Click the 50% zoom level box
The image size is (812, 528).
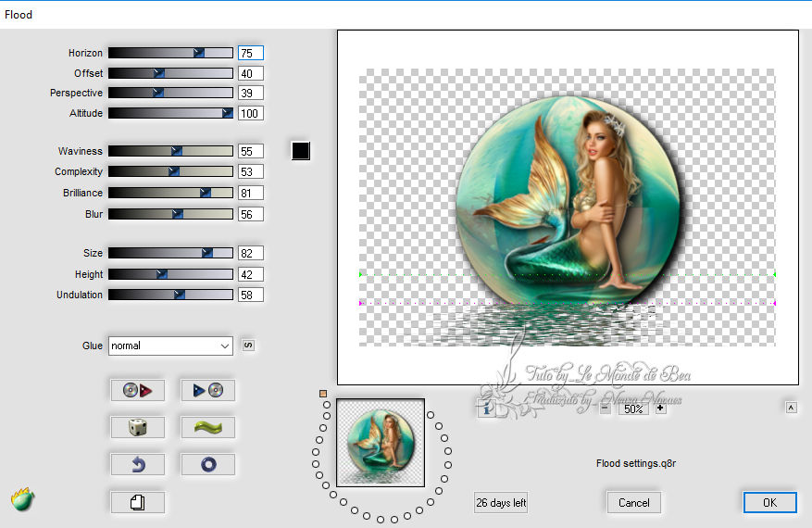pyautogui.click(x=632, y=409)
